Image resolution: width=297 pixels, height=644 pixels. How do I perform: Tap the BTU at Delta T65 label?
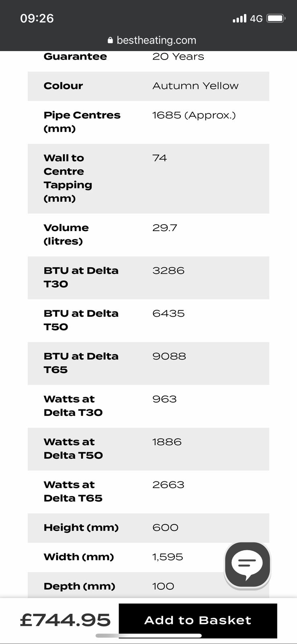click(x=81, y=363)
